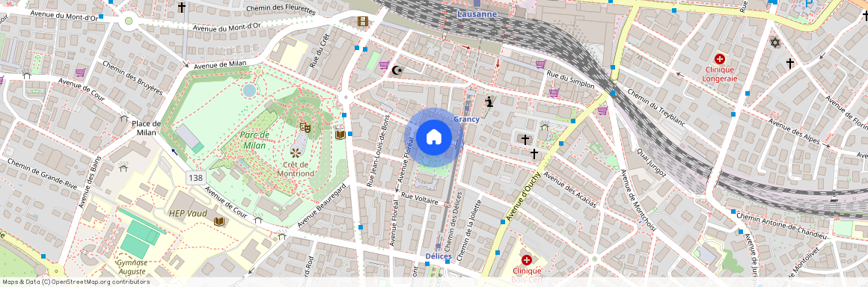
Task: Click the Délices metro station label
Action: click(438, 256)
